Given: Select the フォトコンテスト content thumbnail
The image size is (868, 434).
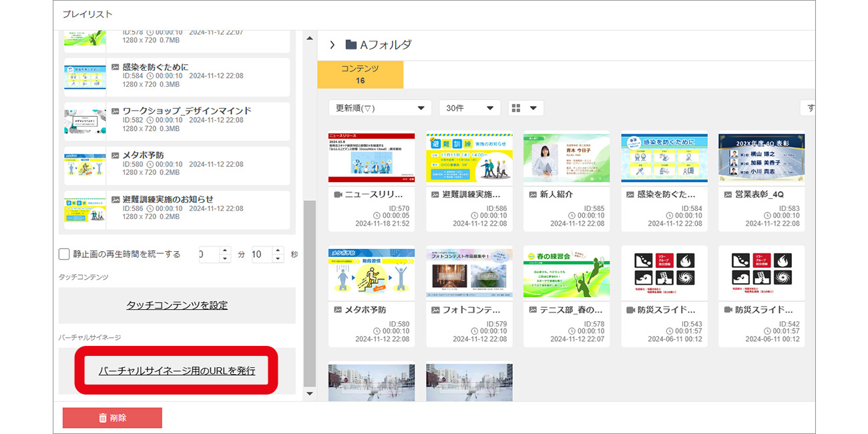Looking at the screenshot, I should click(469, 273).
